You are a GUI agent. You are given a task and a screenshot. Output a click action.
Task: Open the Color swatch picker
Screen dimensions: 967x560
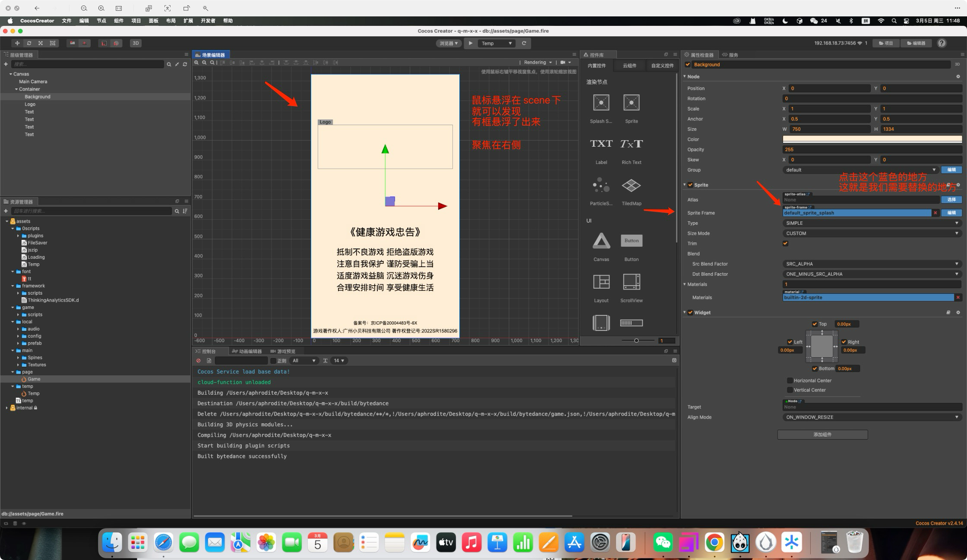click(872, 139)
